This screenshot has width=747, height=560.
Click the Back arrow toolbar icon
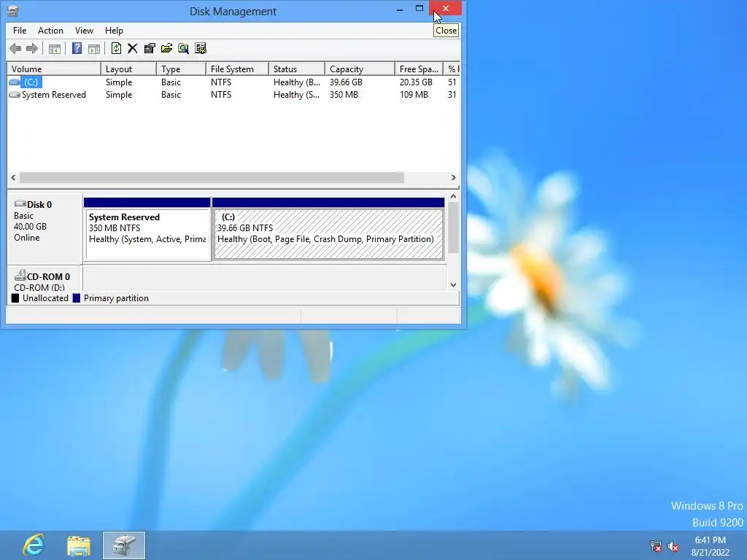pyautogui.click(x=15, y=48)
